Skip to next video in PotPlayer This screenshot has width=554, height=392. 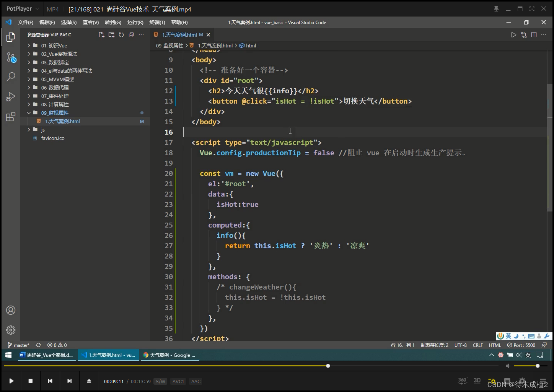[x=69, y=381]
